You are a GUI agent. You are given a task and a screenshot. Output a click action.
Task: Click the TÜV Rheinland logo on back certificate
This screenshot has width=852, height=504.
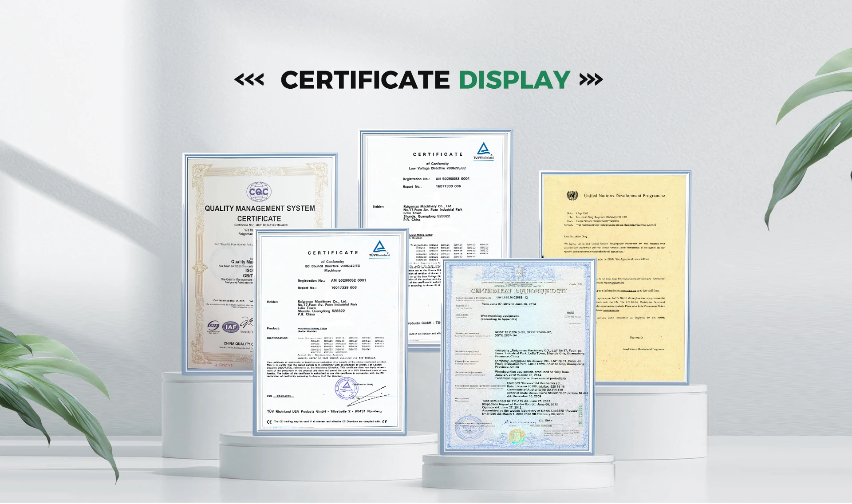tap(483, 150)
